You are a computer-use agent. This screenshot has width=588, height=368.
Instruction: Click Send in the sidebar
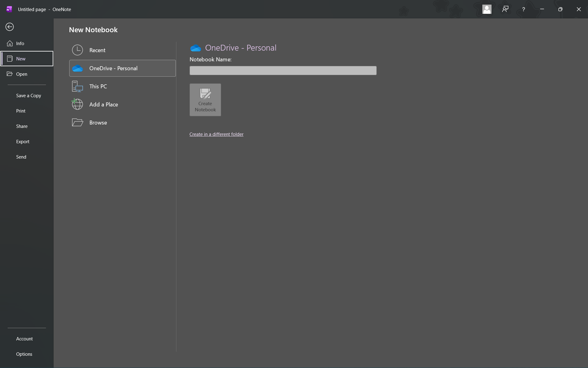(x=27, y=157)
